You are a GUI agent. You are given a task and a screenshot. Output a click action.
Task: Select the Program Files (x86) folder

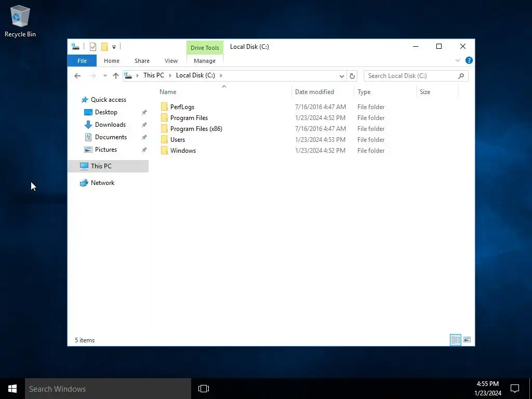coord(196,129)
